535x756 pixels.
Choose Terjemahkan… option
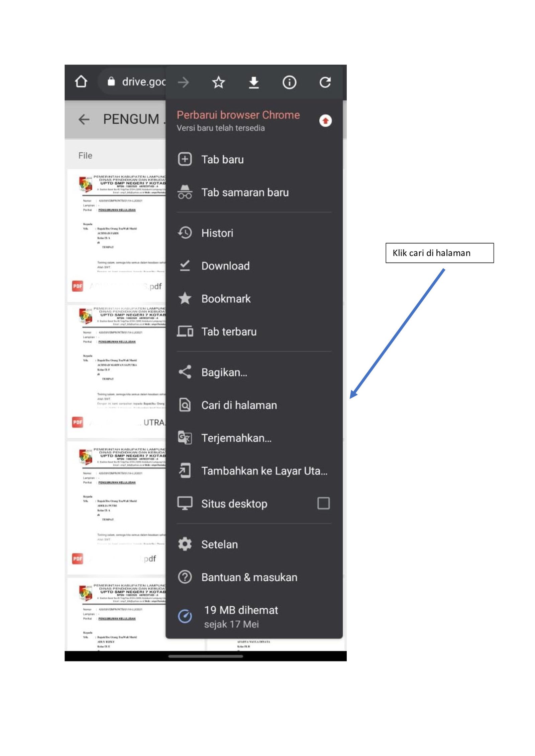click(254, 438)
